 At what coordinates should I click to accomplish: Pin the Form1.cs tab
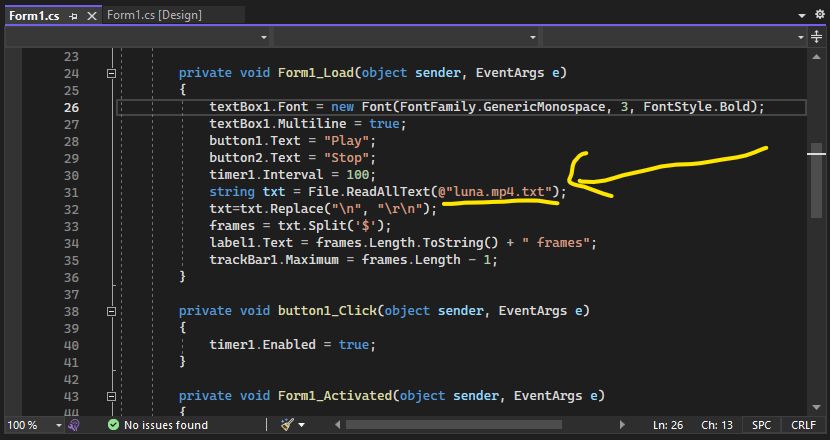coord(73,16)
